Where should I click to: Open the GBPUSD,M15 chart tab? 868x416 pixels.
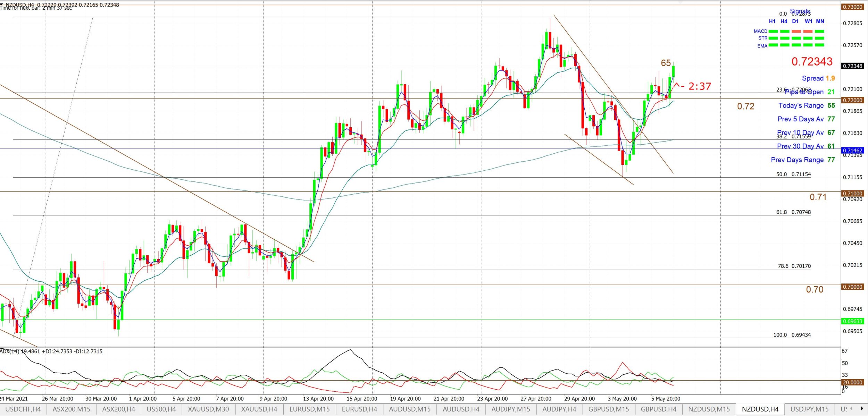point(609,409)
